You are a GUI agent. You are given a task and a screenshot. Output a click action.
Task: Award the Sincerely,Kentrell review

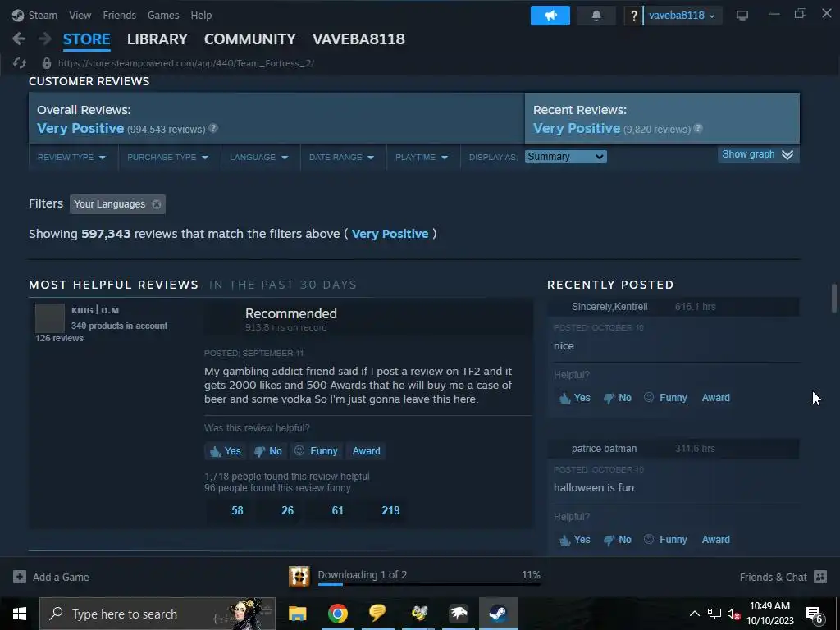(x=715, y=398)
